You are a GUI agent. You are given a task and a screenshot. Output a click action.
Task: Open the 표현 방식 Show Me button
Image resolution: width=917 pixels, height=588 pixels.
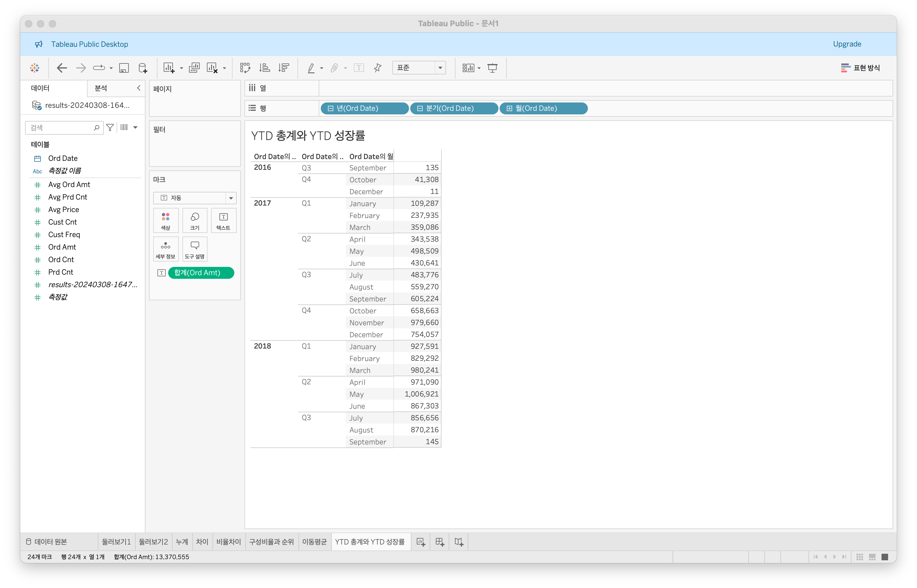[x=860, y=68]
